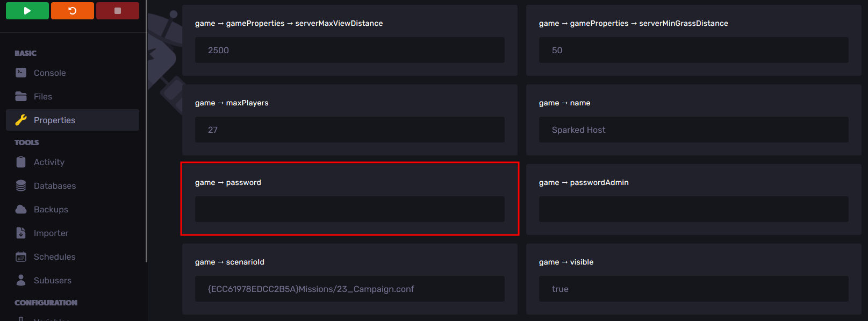Click the game visible field showing true
The image size is (868, 321).
[693, 289]
